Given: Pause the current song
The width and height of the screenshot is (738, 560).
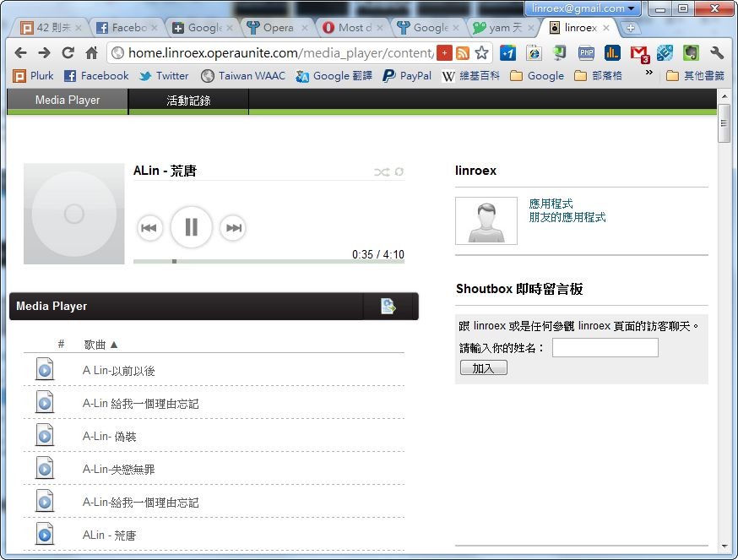Looking at the screenshot, I should tap(191, 227).
